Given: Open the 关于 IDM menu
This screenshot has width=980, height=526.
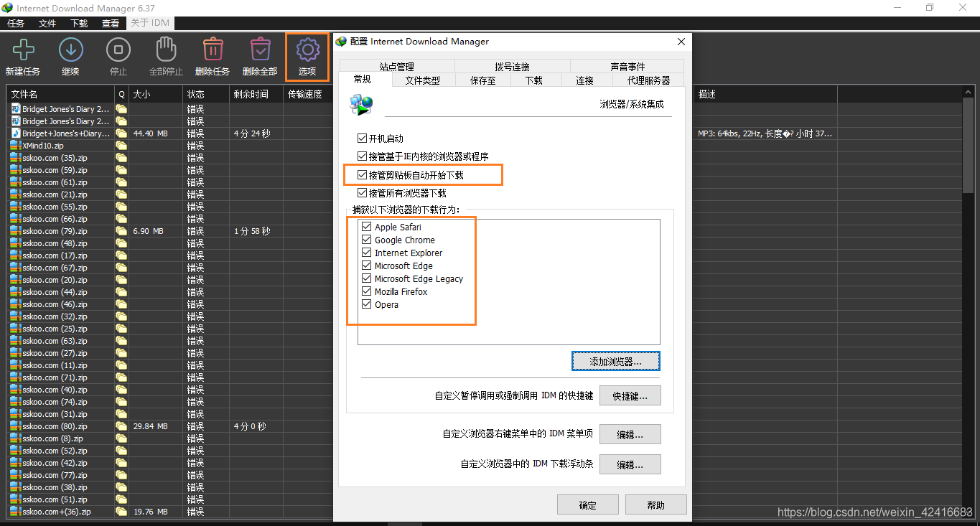Looking at the screenshot, I should (x=150, y=23).
